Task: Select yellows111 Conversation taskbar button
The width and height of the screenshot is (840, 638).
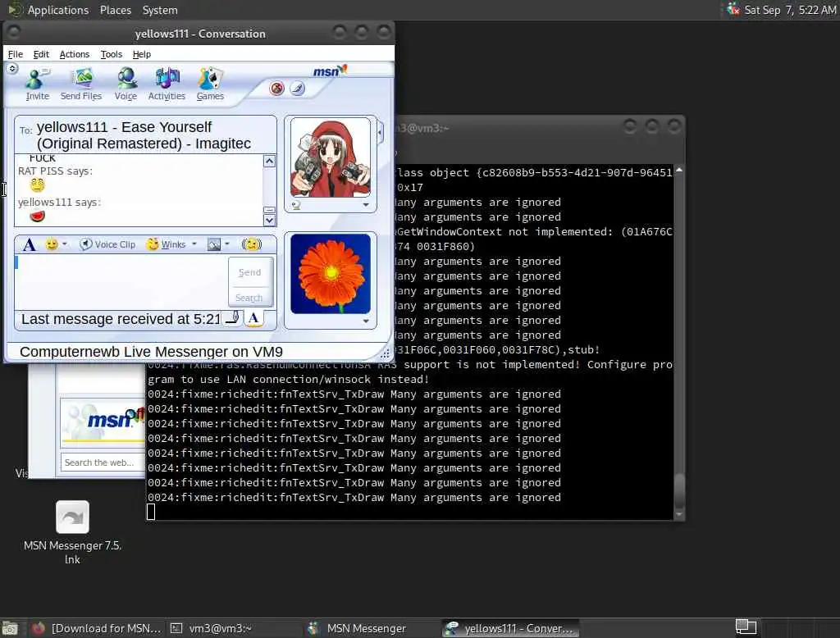Action: [510, 628]
